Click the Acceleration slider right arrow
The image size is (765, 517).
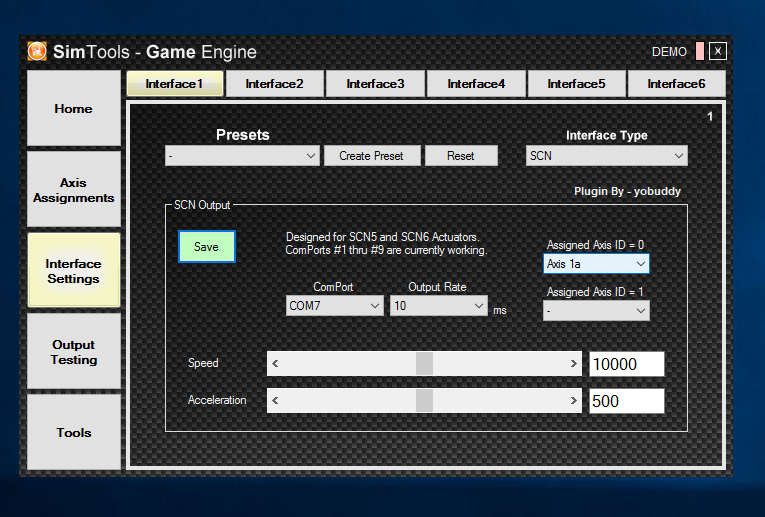click(574, 400)
